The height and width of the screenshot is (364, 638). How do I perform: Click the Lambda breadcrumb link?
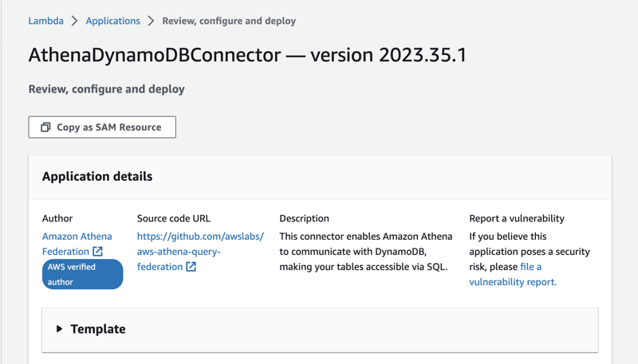click(45, 21)
